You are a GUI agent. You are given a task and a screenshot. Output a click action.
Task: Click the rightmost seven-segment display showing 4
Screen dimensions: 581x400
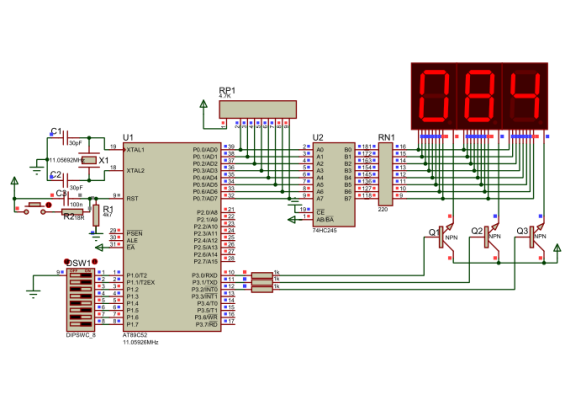tap(525, 96)
